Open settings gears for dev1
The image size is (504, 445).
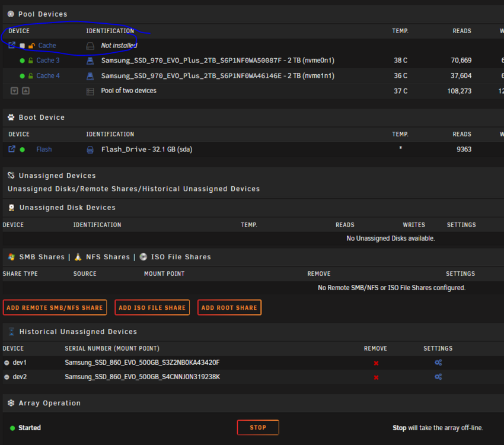438,363
